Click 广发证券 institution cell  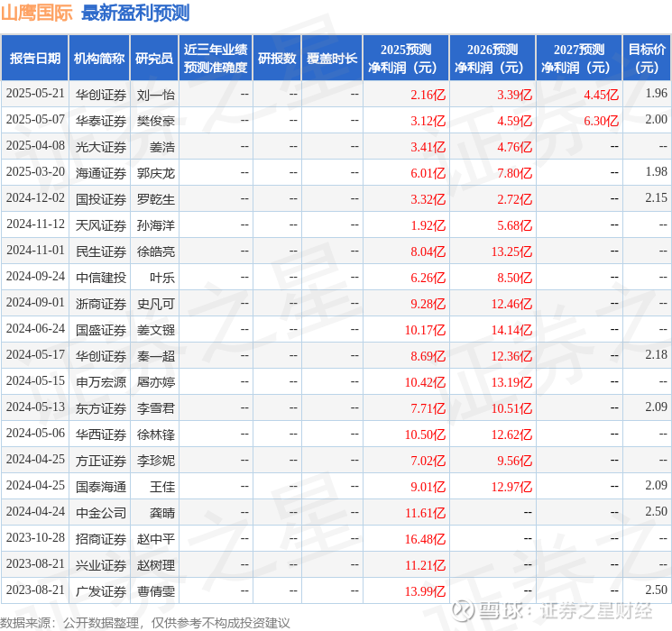[x=101, y=591]
